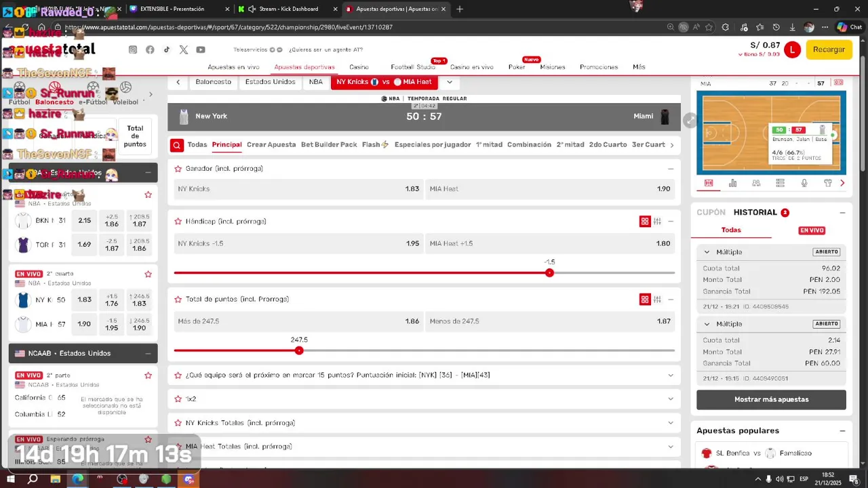Open sliders icon for Hándicap market
This screenshot has height=488, width=868.
(658, 222)
